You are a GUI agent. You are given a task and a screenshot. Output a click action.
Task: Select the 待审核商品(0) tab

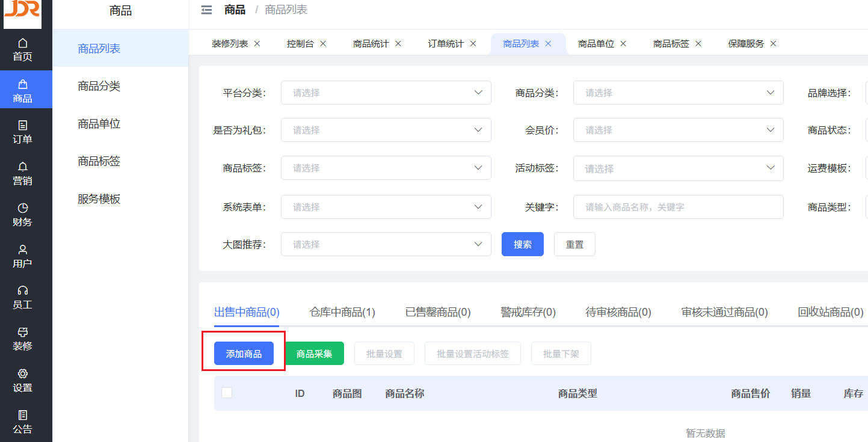618,312
